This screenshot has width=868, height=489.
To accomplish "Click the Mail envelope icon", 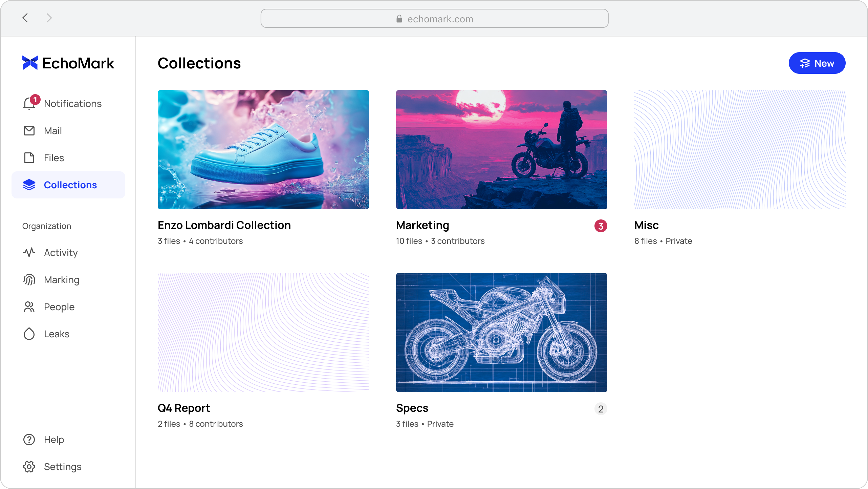I will pyautogui.click(x=29, y=131).
